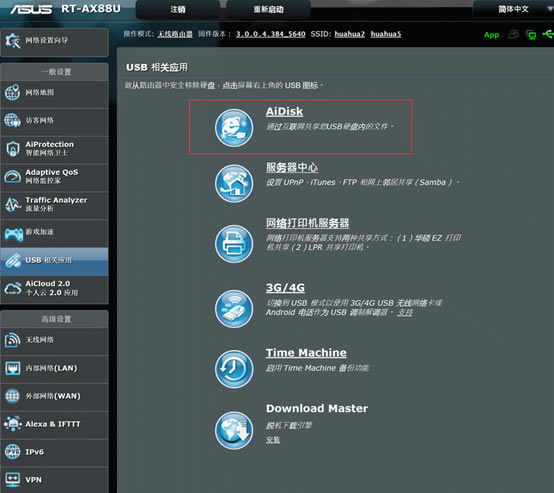Image resolution: width=554 pixels, height=493 pixels.
Task: Open the Time Machine clock icon
Action: (x=234, y=369)
